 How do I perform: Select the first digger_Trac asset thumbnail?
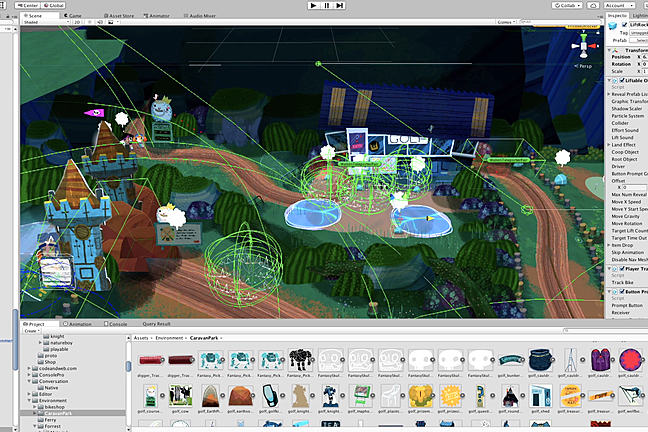coord(150,360)
